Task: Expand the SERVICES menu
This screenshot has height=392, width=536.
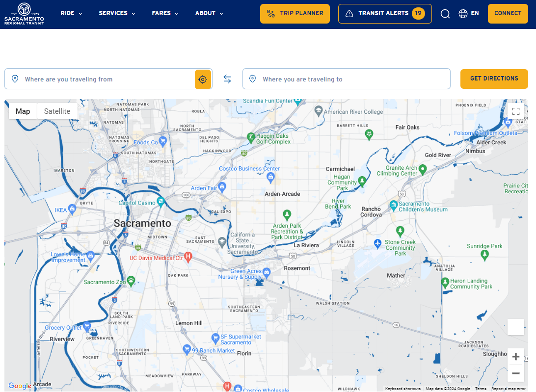Action: point(117,13)
